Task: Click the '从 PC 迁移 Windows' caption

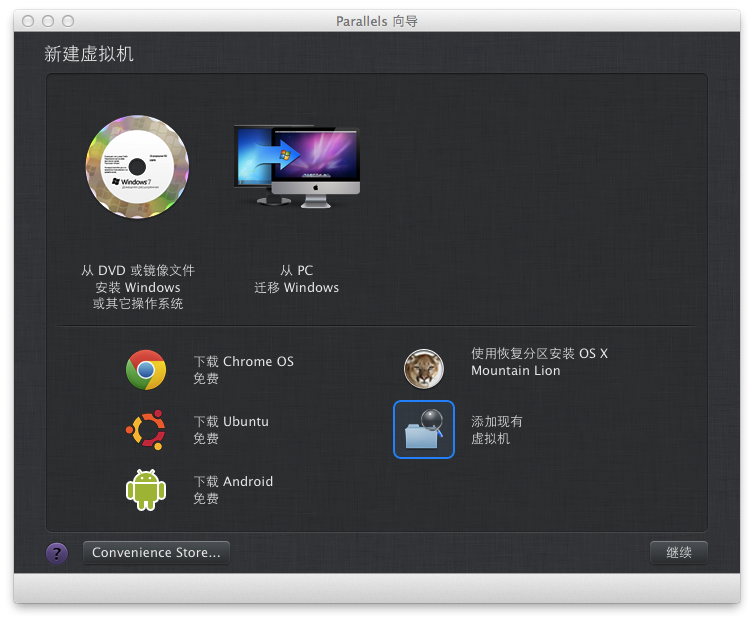Action: [297, 279]
